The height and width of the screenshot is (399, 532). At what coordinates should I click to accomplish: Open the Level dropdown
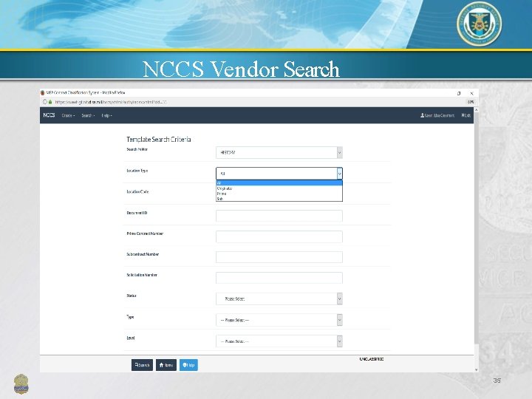279,341
